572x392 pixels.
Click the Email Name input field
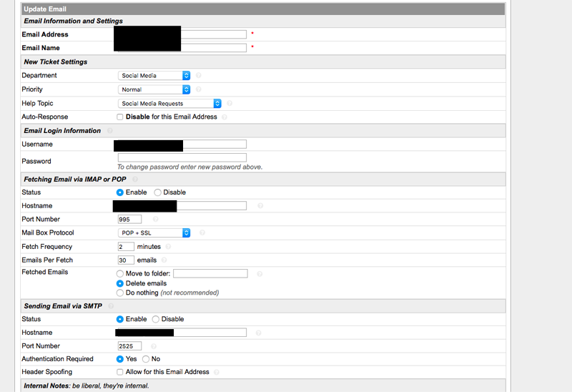(182, 48)
